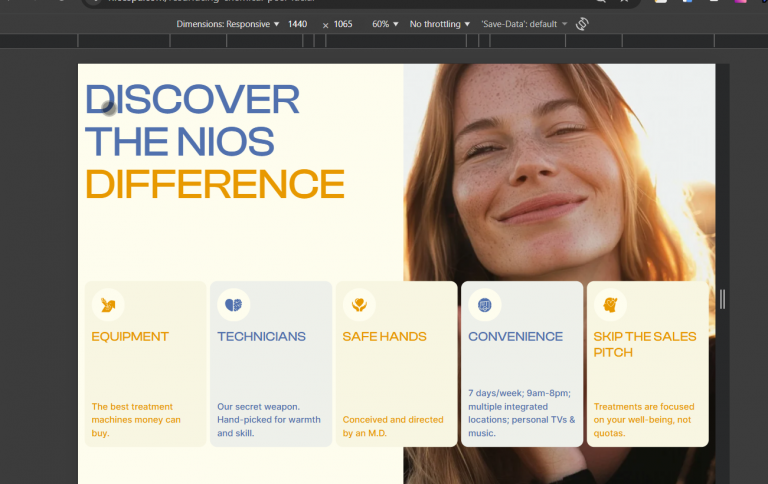Expand the 60% zoom dropdown
The height and width of the screenshot is (484, 768).
tap(385, 23)
